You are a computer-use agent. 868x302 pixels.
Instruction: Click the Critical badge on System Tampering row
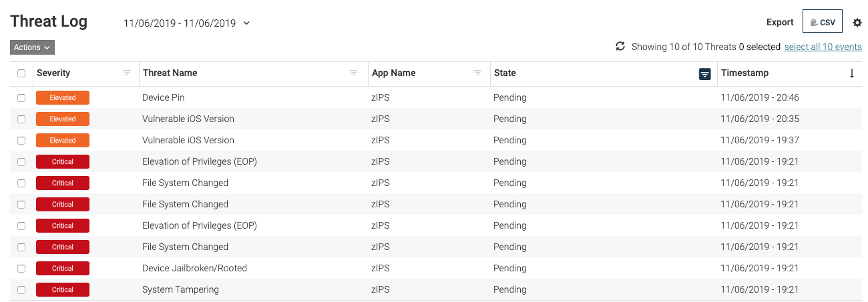click(x=63, y=290)
